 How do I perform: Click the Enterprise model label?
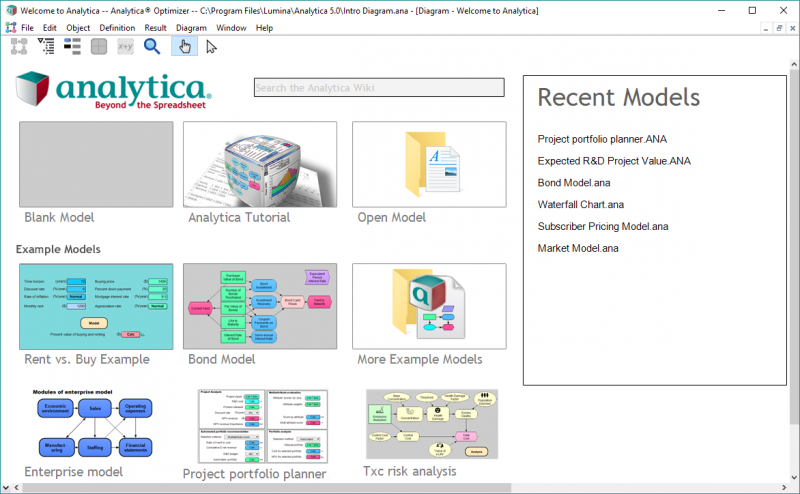click(x=73, y=472)
